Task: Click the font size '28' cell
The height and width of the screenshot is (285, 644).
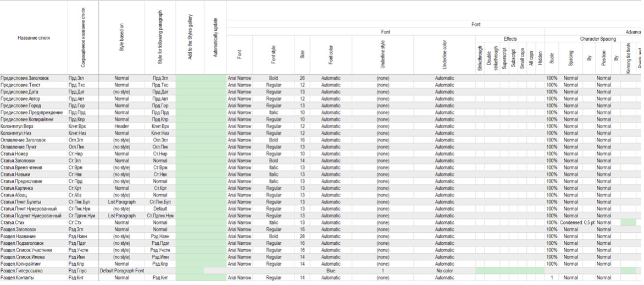Action: [x=302, y=237]
